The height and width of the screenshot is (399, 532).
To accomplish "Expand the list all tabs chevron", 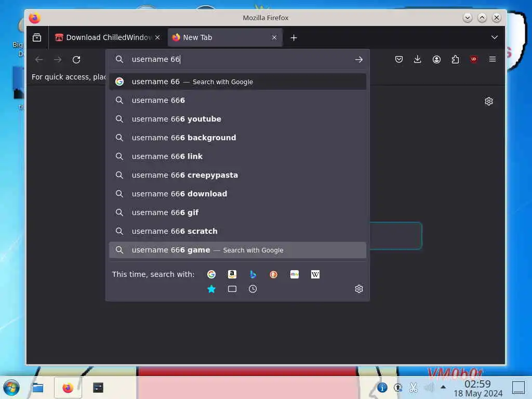I will 495,37.
